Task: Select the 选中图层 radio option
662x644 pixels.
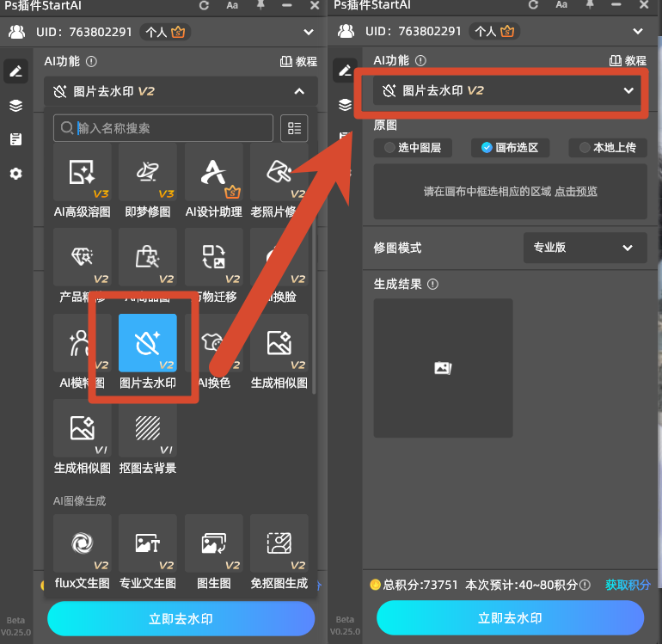Action: click(413, 148)
